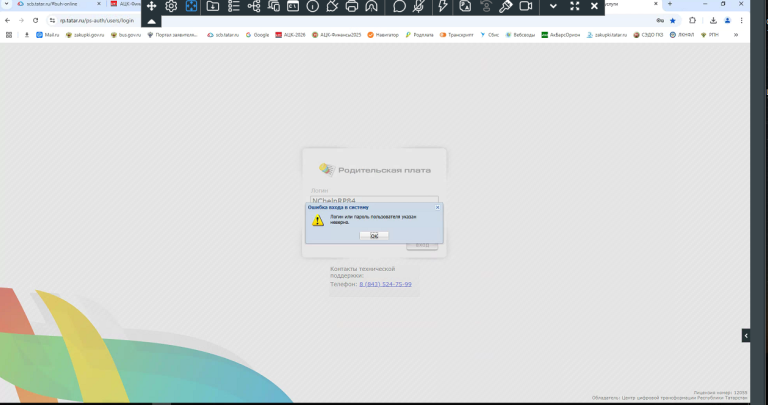Open the bus.gov.ru bookmark

pos(126,35)
